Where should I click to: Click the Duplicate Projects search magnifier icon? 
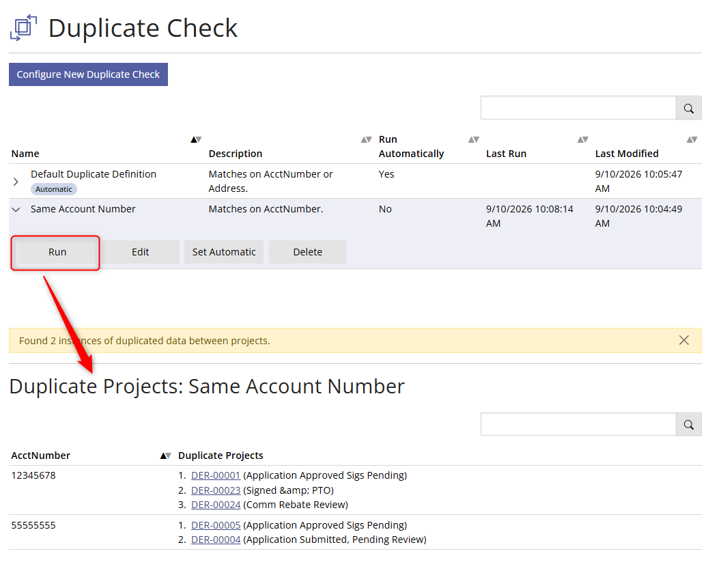(x=688, y=425)
